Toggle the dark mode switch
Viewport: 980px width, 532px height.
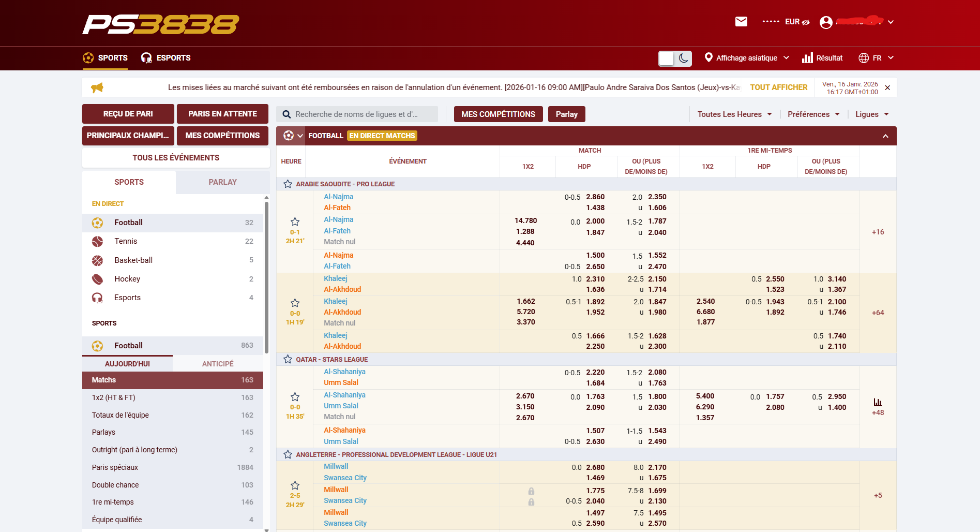point(675,58)
